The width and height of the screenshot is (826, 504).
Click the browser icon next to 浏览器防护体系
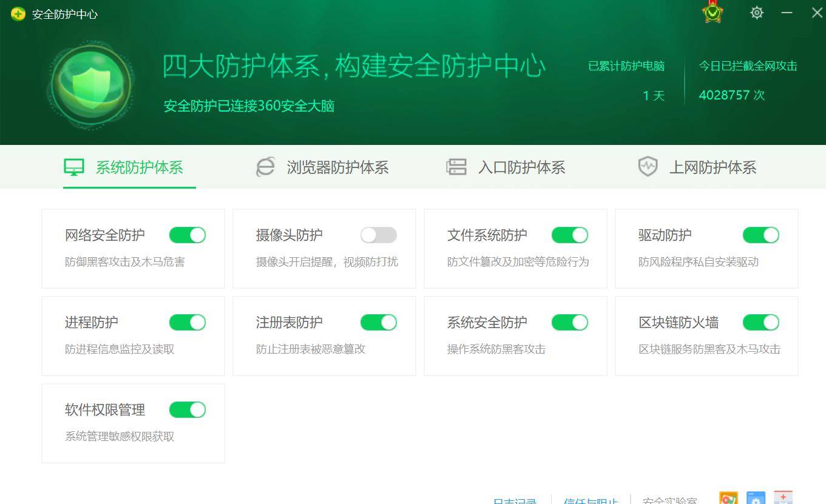point(265,167)
